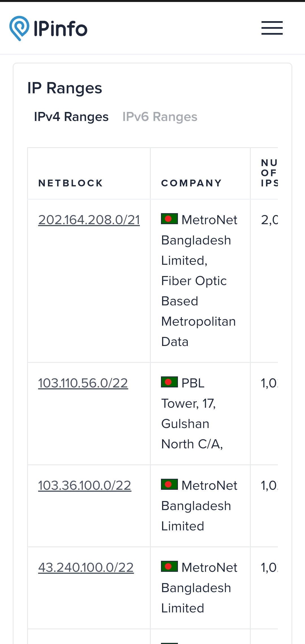Screen dimensions: 305x644
Task: Switch to the IPv6 Ranges tab
Action: coord(160,116)
